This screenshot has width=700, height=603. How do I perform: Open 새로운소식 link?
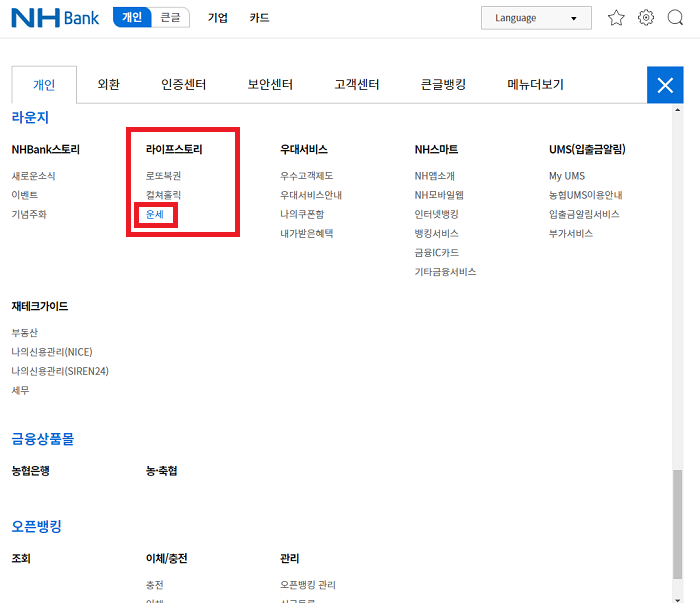pos(33,176)
